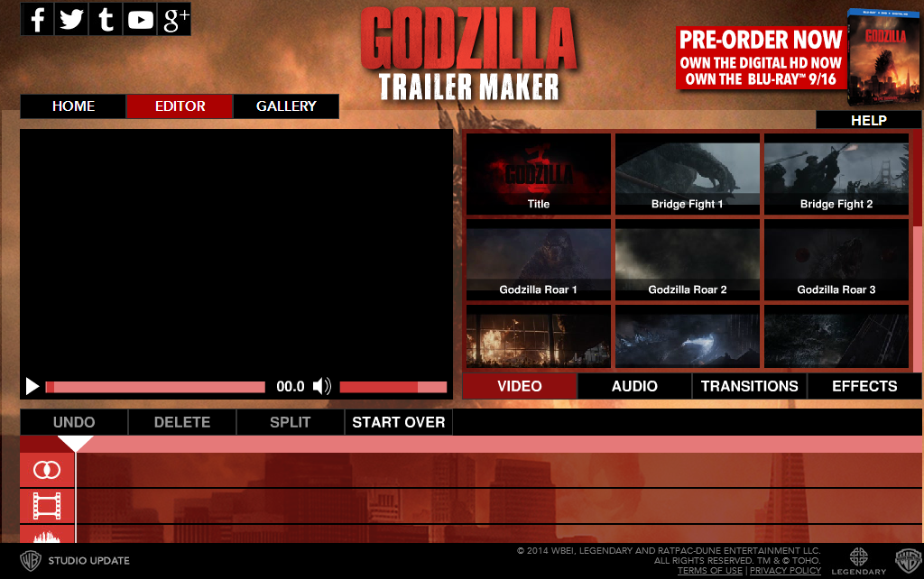Open the Tumblr social icon
Screen dimensions: 924x579
(x=106, y=20)
